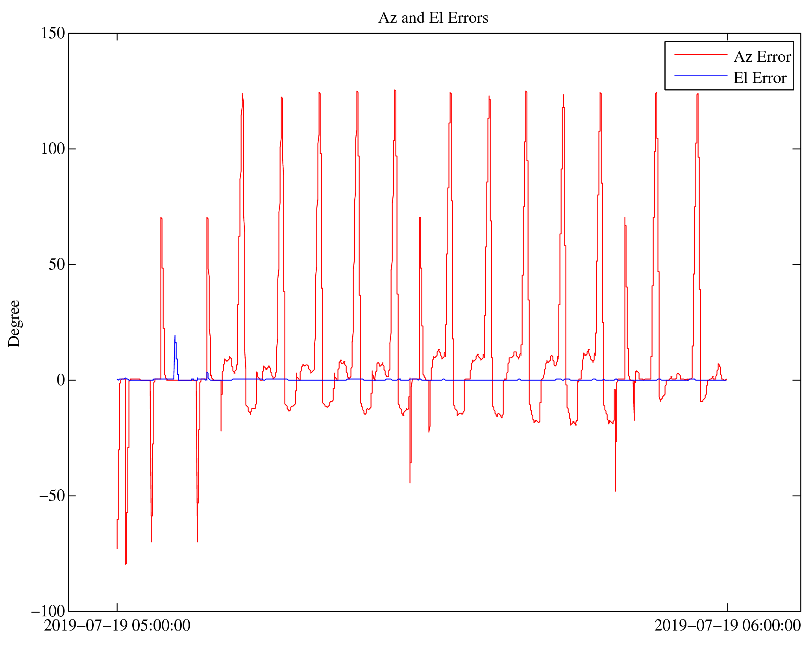
Task: Click the 'Degree' y-axis label
Action: coord(14,323)
